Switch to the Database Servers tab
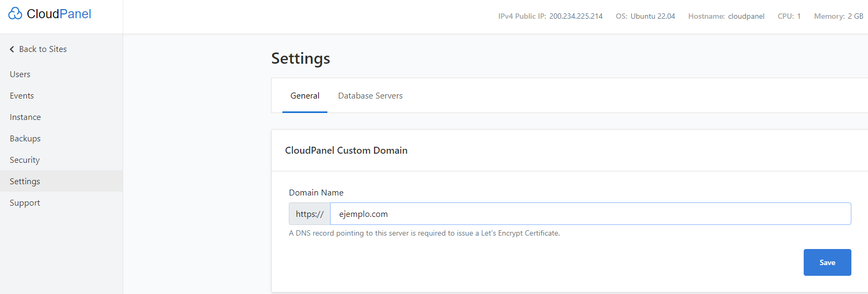868x294 pixels. point(370,96)
